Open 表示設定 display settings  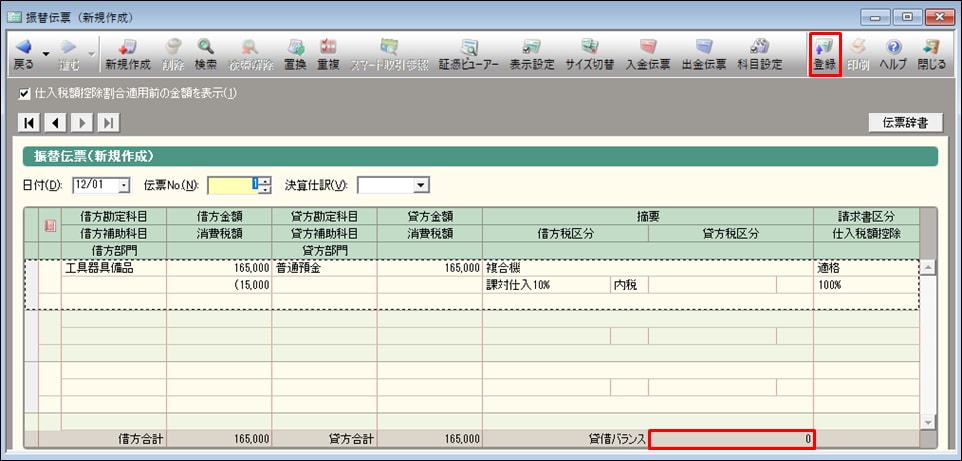532,54
